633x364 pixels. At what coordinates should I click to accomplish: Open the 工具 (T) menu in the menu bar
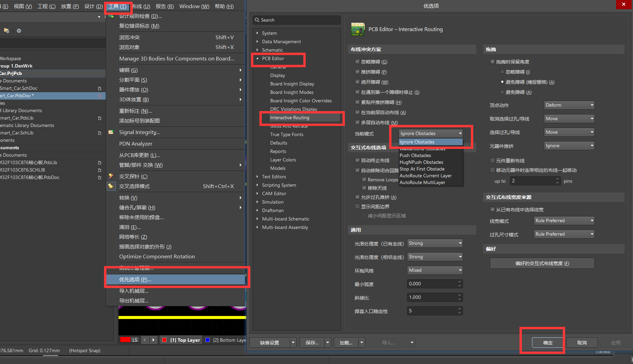coord(117,6)
